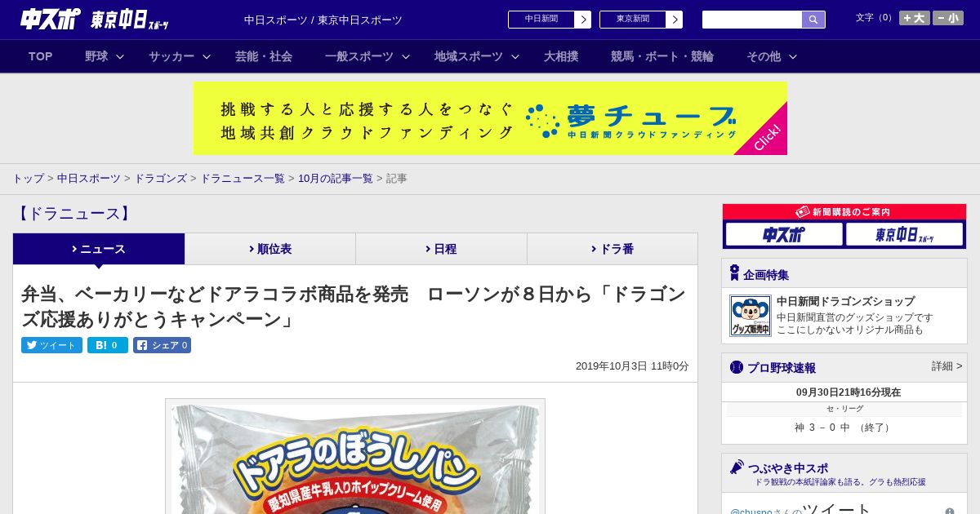980x514 pixels.
Task: Click the 企画特集 ribbon icon
Action: [734, 273]
